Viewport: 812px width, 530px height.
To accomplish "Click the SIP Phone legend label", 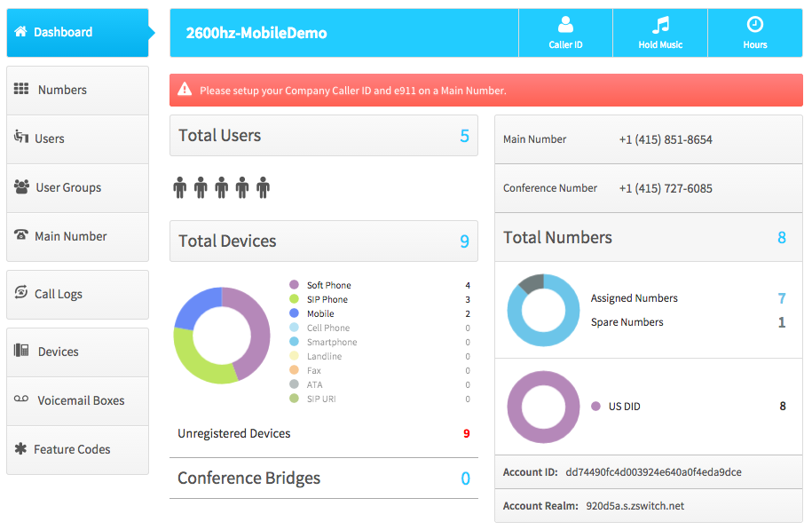I will pos(327,299).
